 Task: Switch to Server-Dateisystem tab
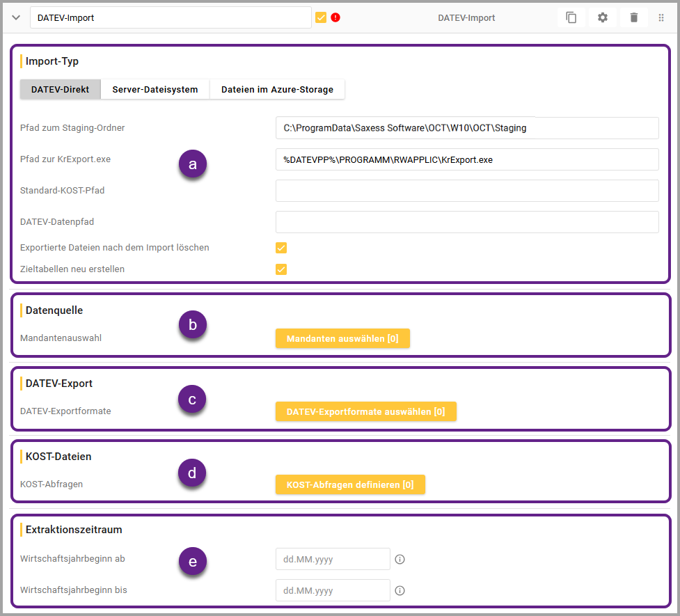click(155, 89)
